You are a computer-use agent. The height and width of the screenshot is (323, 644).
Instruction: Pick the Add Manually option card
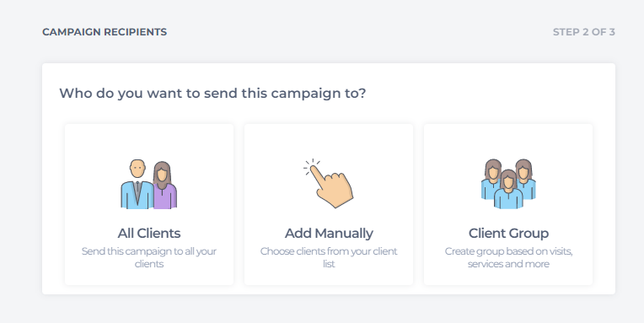[329, 204]
